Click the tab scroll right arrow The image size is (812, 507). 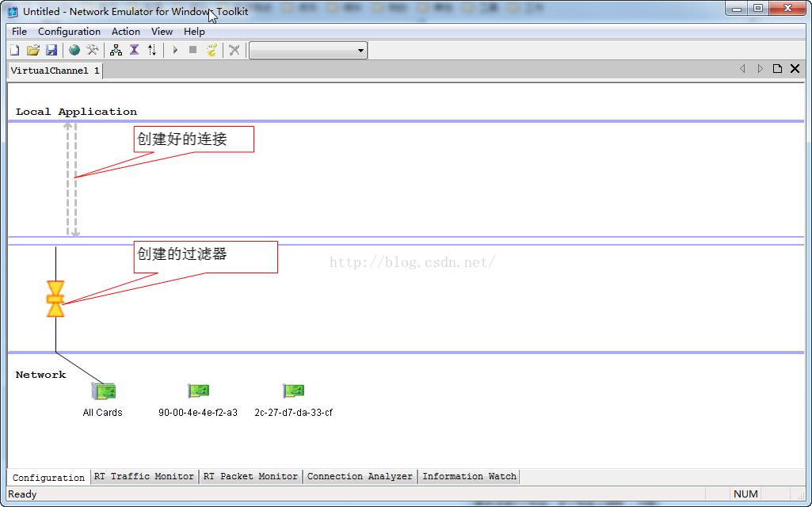[760, 69]
